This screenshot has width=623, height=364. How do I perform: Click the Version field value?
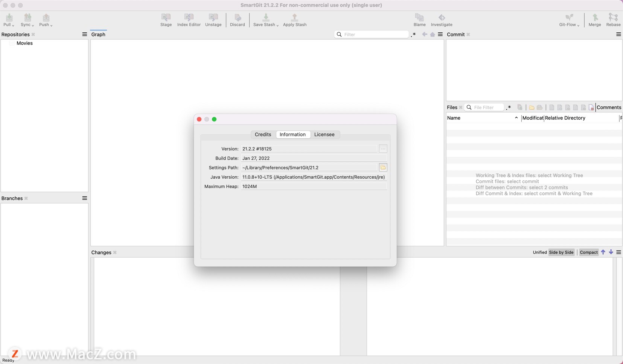point(309,149)
